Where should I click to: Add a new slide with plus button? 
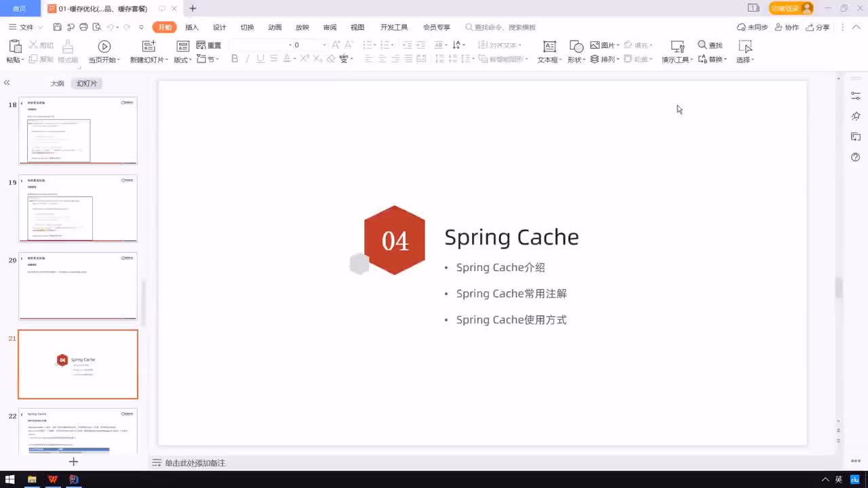point(74,462)
